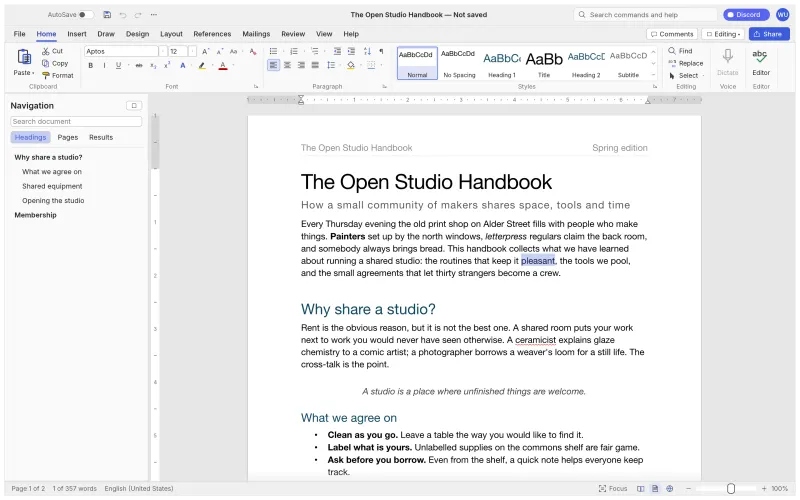800x500 pixels.
Task: Click the Search commands and help box
Action: click(645, 15)
